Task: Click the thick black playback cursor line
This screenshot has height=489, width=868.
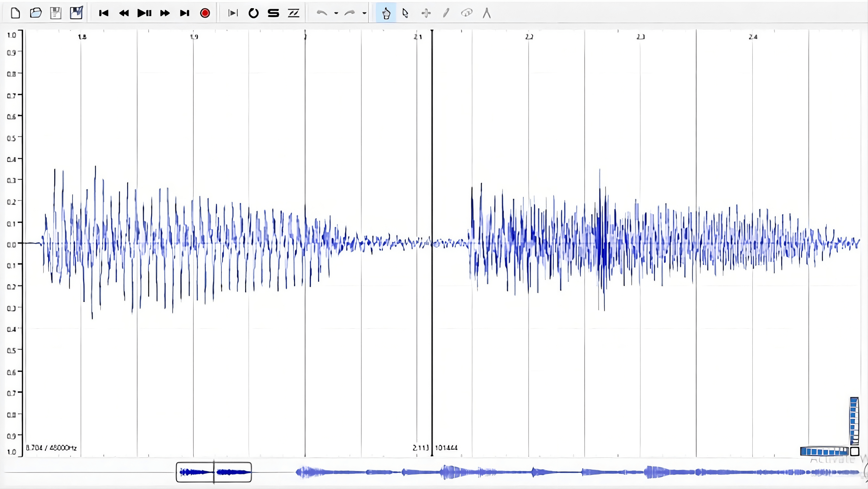Action: (432, 243)
